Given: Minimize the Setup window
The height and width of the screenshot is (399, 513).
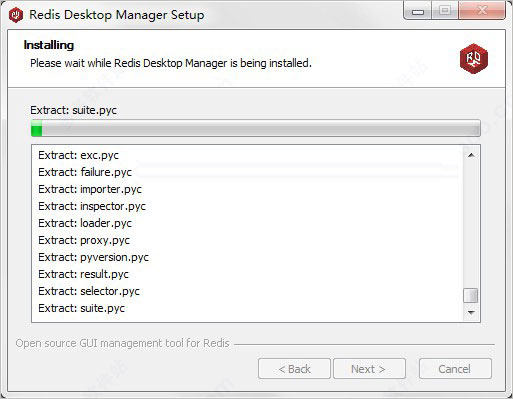Looking at the screenshot, I should 418,11.
